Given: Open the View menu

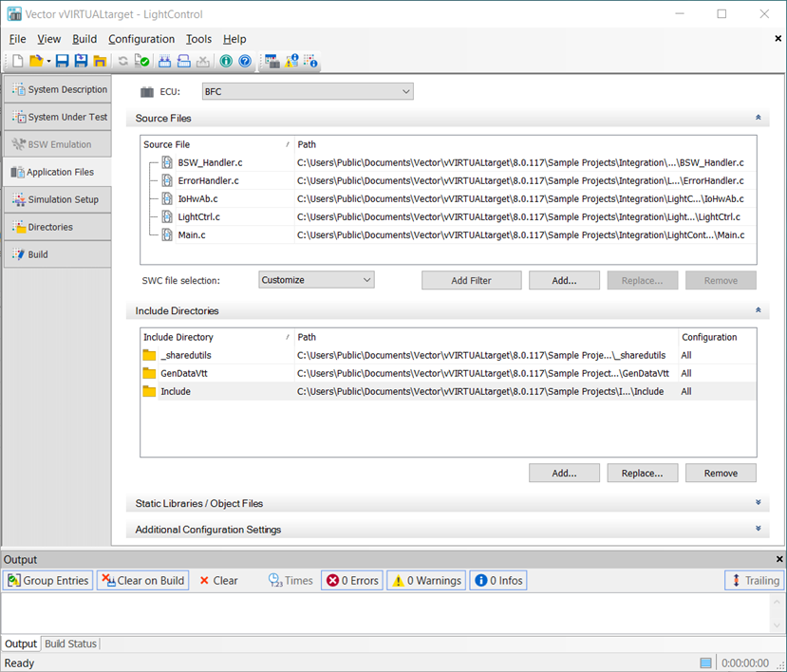Looking at the screenshot, I should pyautogui.click(x=48, y=39).
